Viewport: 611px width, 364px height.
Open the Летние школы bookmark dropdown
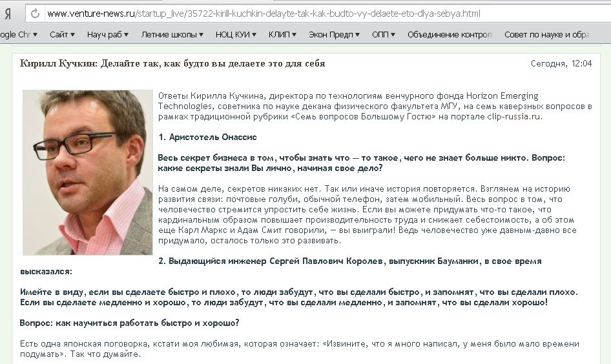click(x=172, y=35)
